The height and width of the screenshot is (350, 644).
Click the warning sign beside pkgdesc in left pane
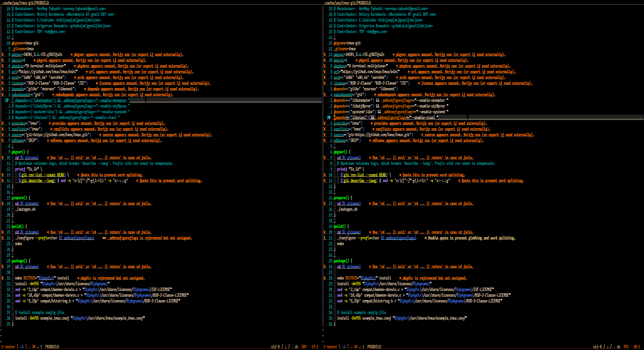3,66
